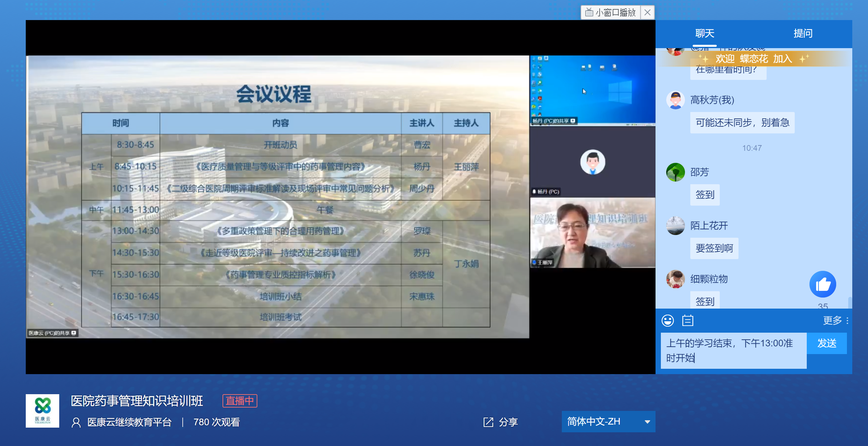868x446 pixels.
Task: Open the 简体中文-ZH language dropdown
Action: (x=608, y=422)
